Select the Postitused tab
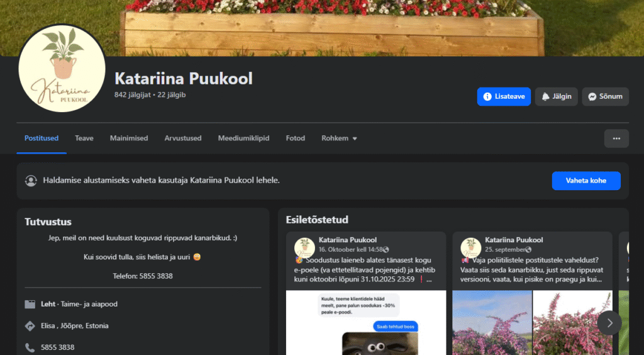This screenshot has width=644, height=355. (x=42, y=138)
